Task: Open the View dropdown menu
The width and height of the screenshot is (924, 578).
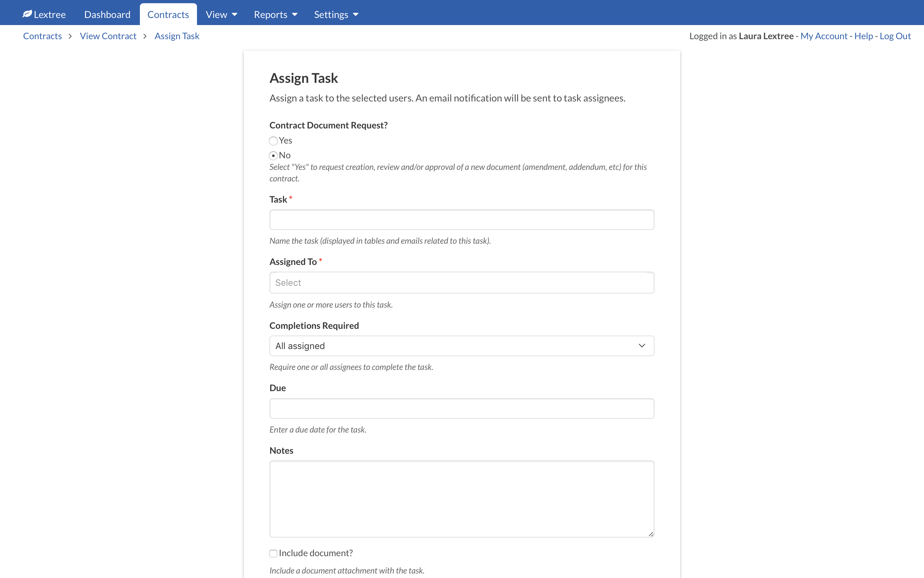Action: tap(221, 14)
